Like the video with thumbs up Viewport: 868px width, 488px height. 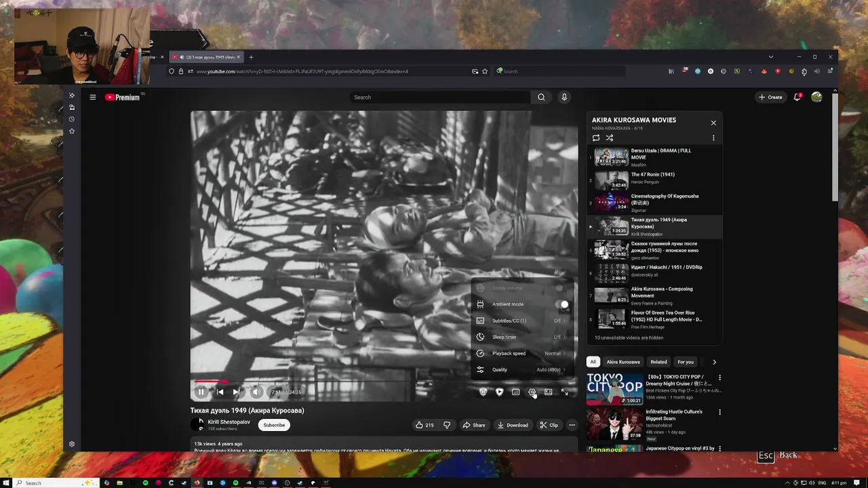point(425,425)
